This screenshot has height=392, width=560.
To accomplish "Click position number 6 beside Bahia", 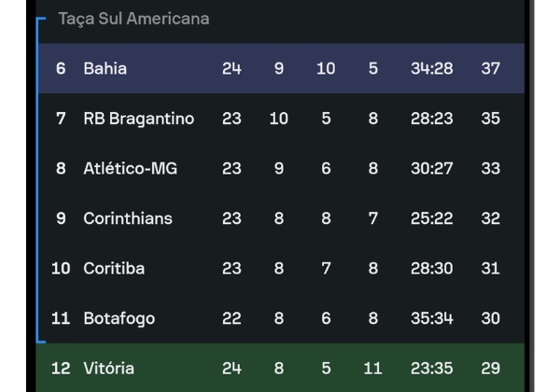I will click(x=61, y=68).
